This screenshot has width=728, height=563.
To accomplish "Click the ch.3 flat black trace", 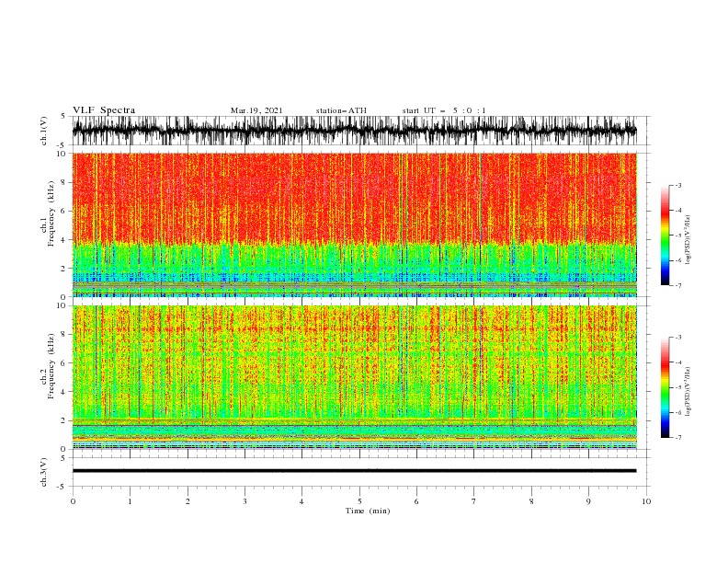I will [x=354, y=471].
